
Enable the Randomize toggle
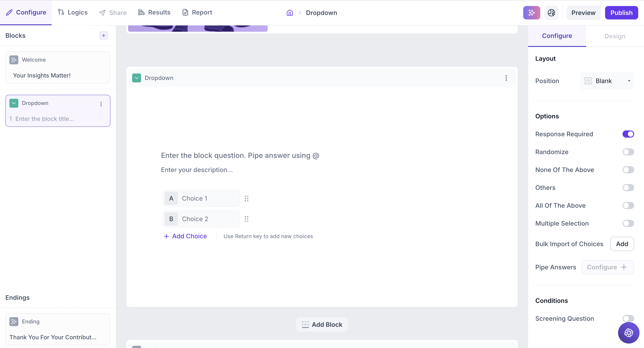[628, 152]
